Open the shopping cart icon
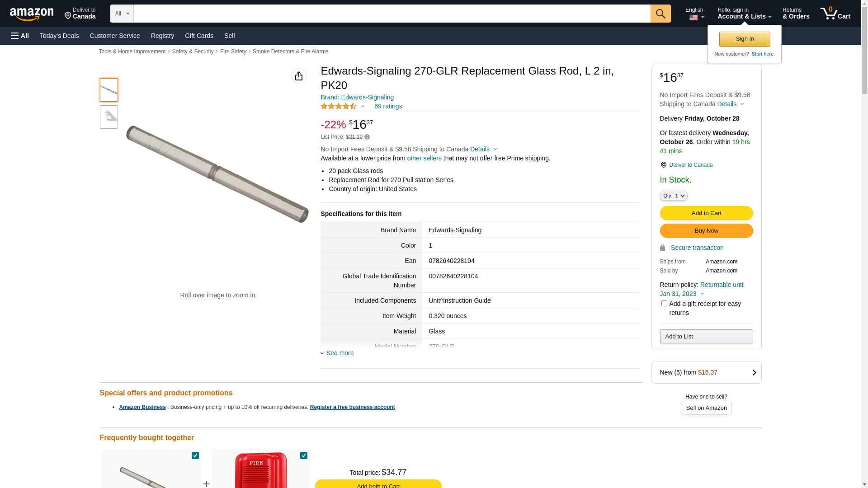 [x=835, y=14]
